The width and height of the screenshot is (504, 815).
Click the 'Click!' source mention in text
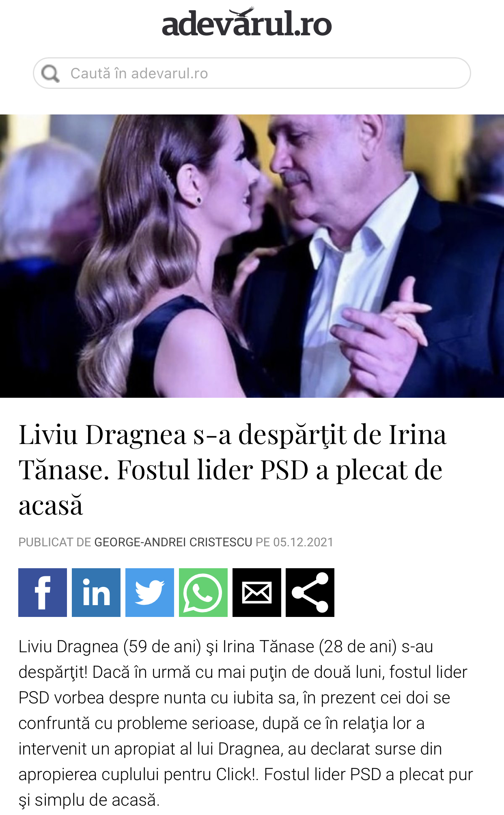pos(237,774)
